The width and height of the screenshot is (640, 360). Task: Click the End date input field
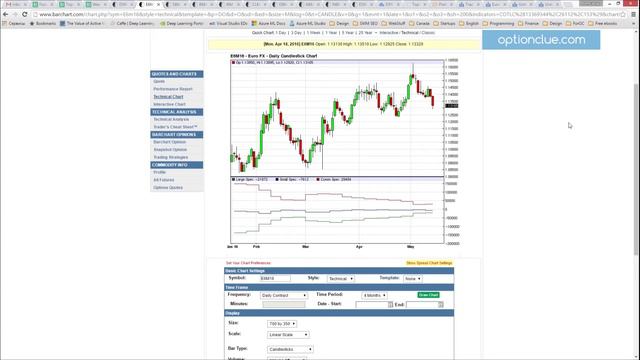[422, 304]
